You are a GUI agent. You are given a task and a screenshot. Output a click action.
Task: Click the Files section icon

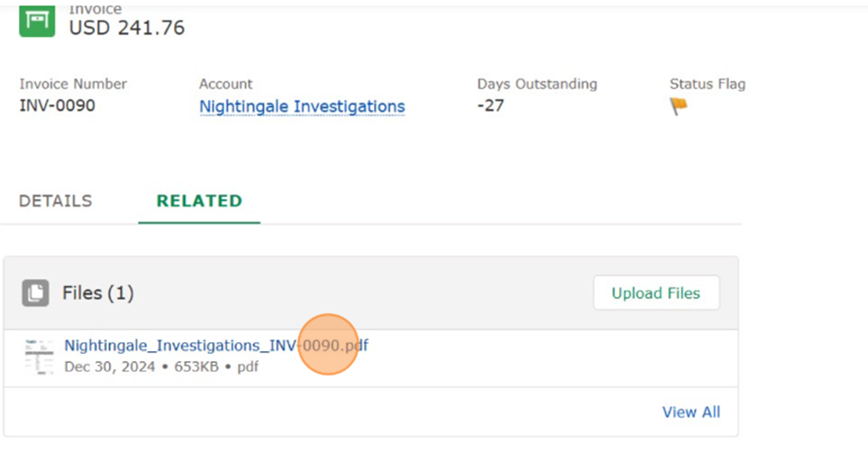pos(36,293)
